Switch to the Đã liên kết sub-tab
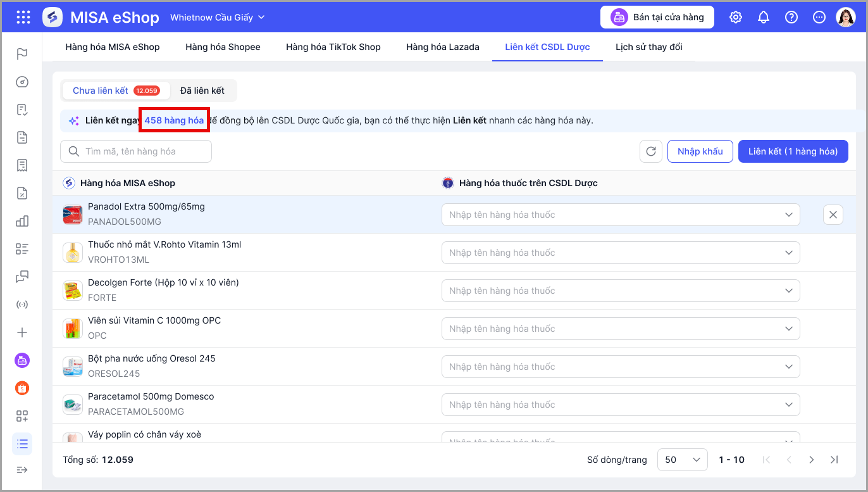Image resolution: width=868 pixels, height=492 pixels. click(x=202, y=91)
